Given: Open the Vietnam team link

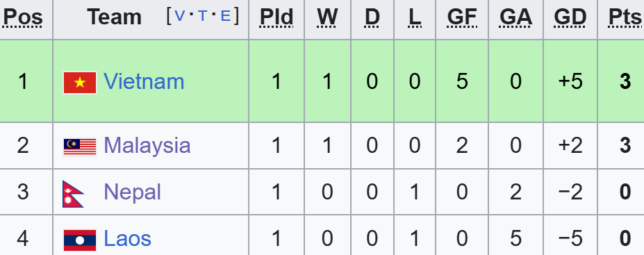Looking at the screenshot, I should pos(144,81).
